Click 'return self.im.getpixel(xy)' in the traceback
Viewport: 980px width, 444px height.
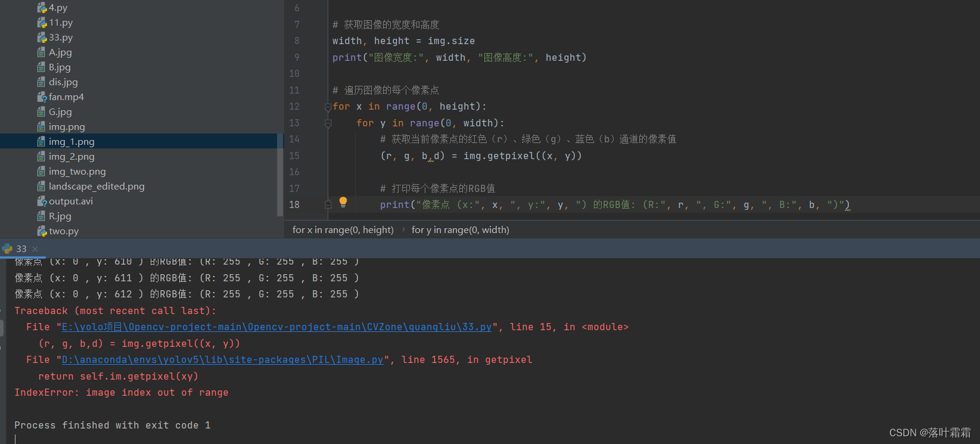pos(118,377)
